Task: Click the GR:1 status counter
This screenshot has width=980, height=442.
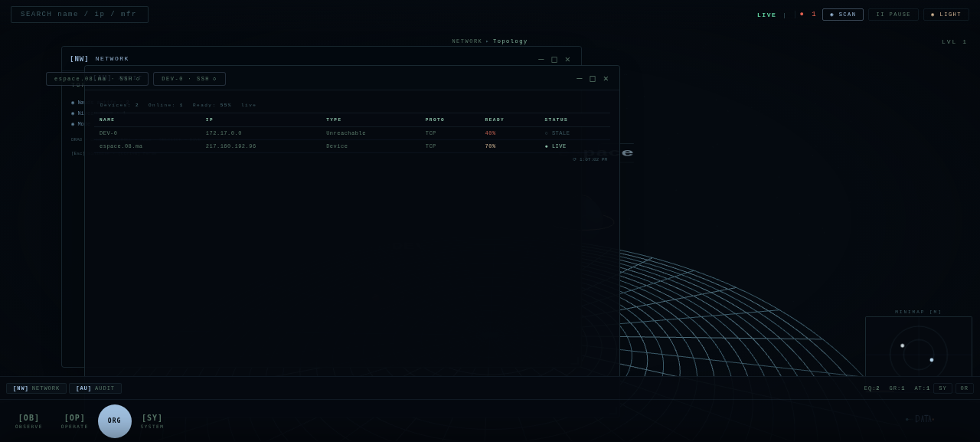Action: click(x=897, y=388)
